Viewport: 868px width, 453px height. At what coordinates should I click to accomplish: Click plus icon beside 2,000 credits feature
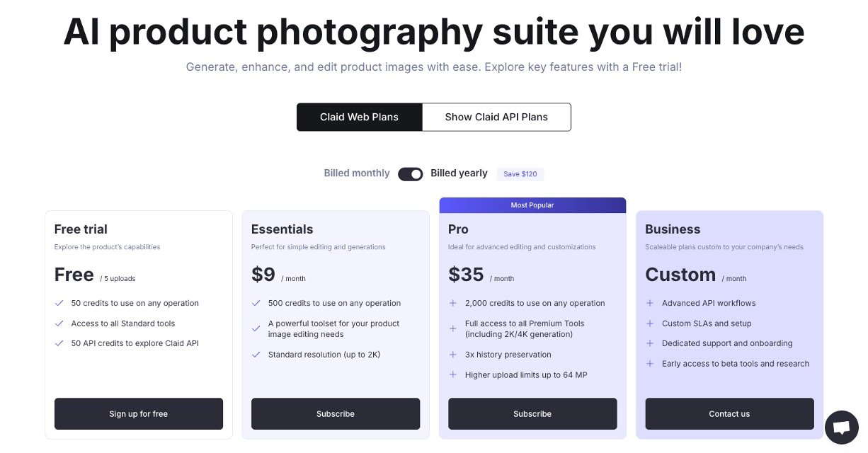point(453,303)
